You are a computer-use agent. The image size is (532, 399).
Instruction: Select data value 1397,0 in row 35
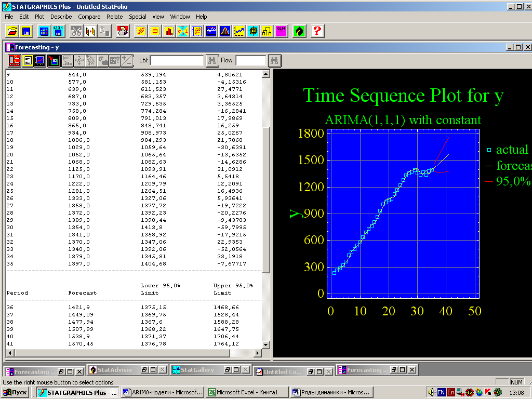point(79,263)
